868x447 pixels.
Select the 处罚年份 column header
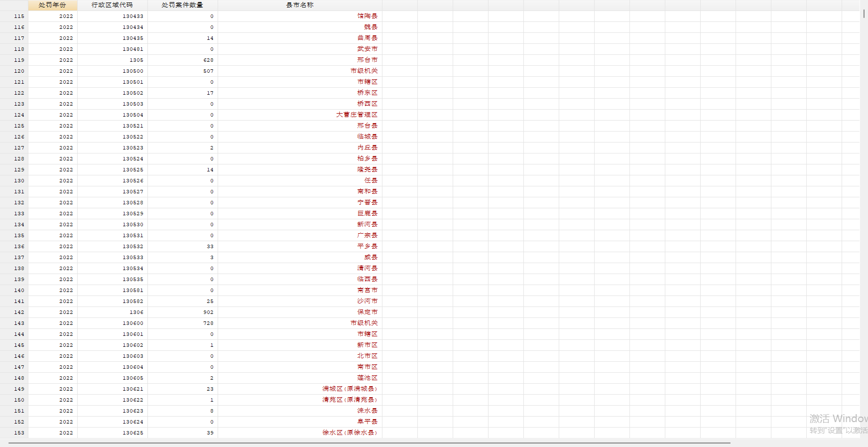pyautogui.click(x=53, y=5)
